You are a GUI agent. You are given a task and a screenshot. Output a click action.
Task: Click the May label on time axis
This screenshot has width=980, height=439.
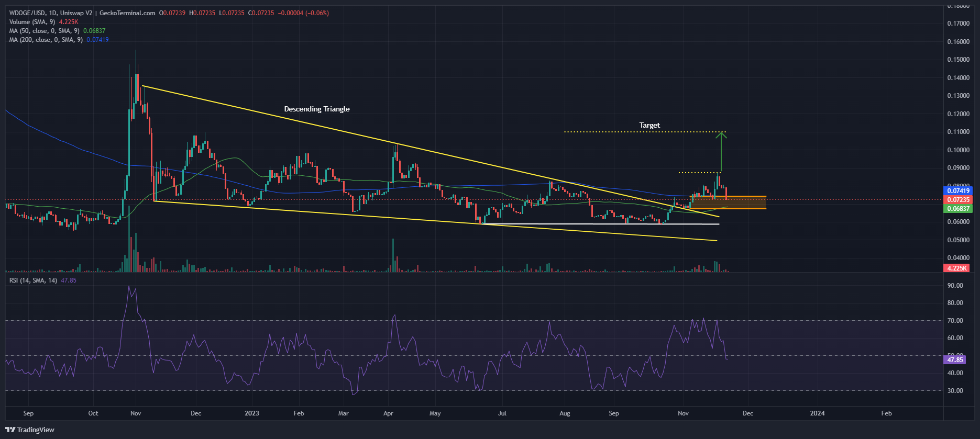[x=435, y=413]
